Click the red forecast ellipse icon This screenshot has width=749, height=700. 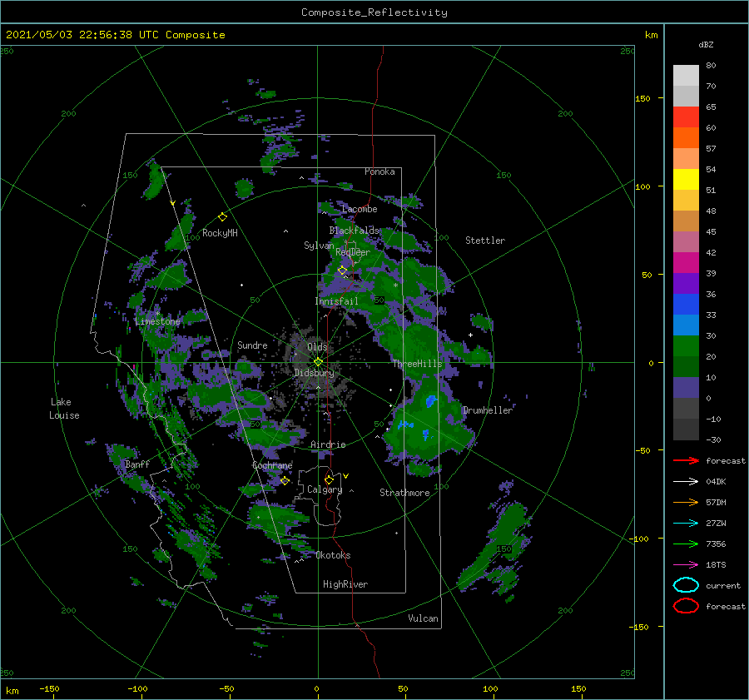click(x=686, y=606)
